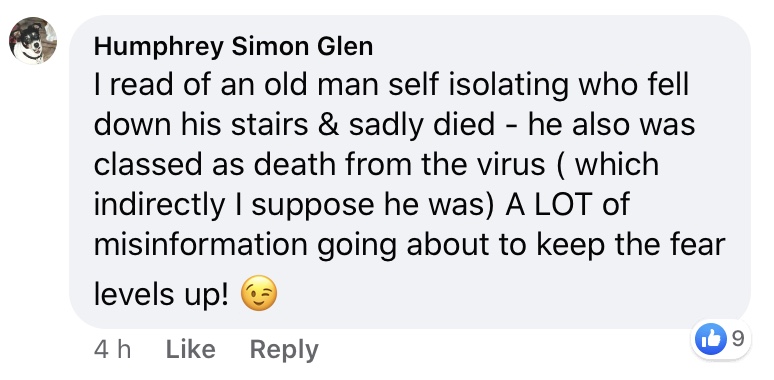Click the word "misinformation" in the comment
Screen dimensions: 774x380
[x=201, y=244]
